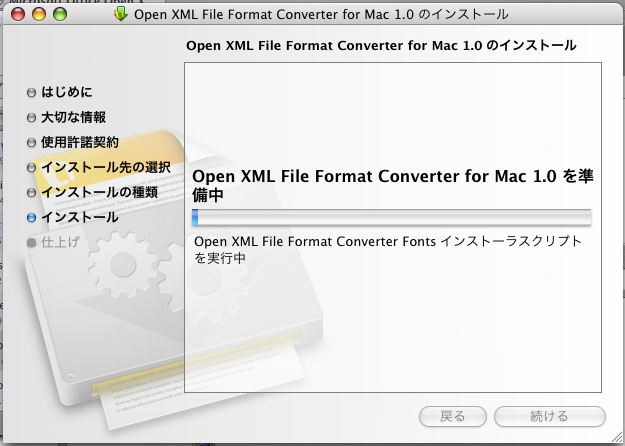Viewport: 625px width, 446px height.
Task: Select the はじめに step in sidebar
Action: [67, 92]
